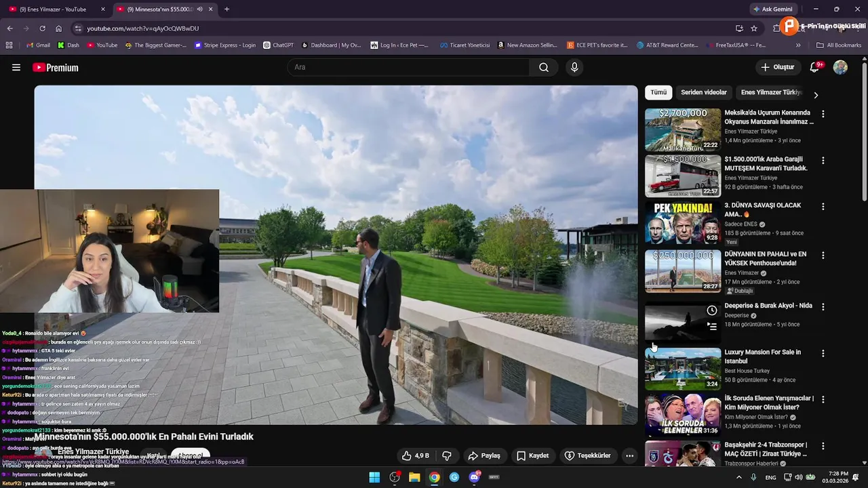
Task: Bookmark this page with star
Action: (754, 28)
